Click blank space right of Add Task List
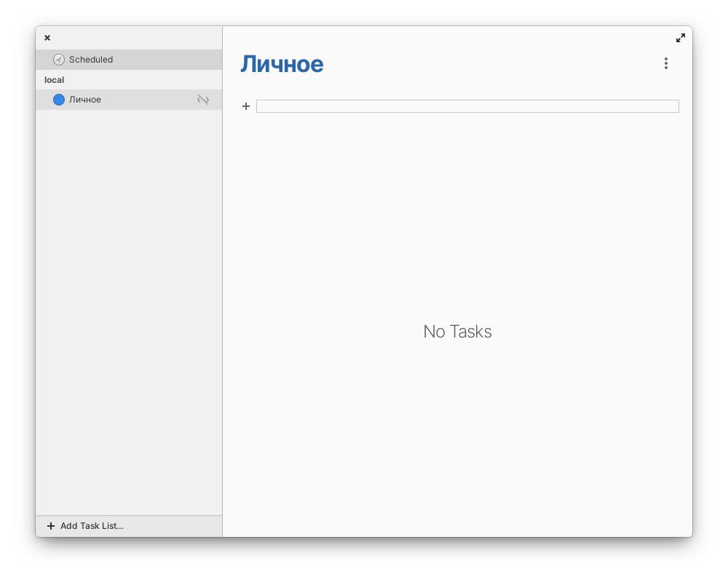The height and width of the screenshot is (582, 728). 175,526
